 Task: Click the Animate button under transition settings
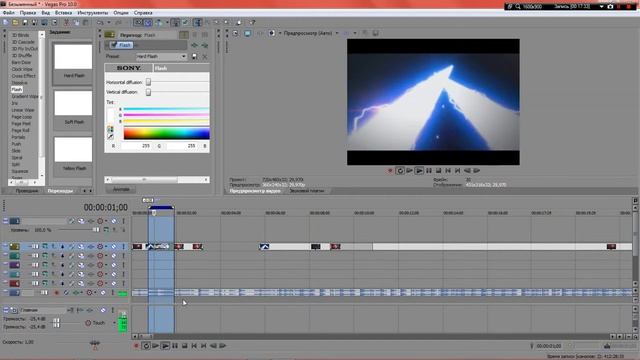[x=121, y=189]
